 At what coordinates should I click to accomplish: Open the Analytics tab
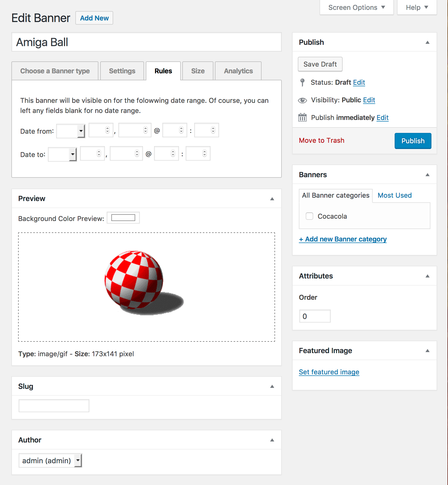[238, 71]
